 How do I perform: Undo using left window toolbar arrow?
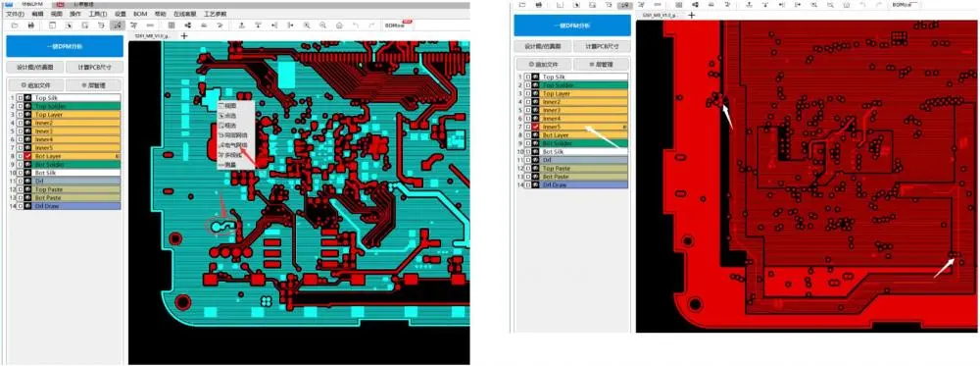tap(356, 26)
